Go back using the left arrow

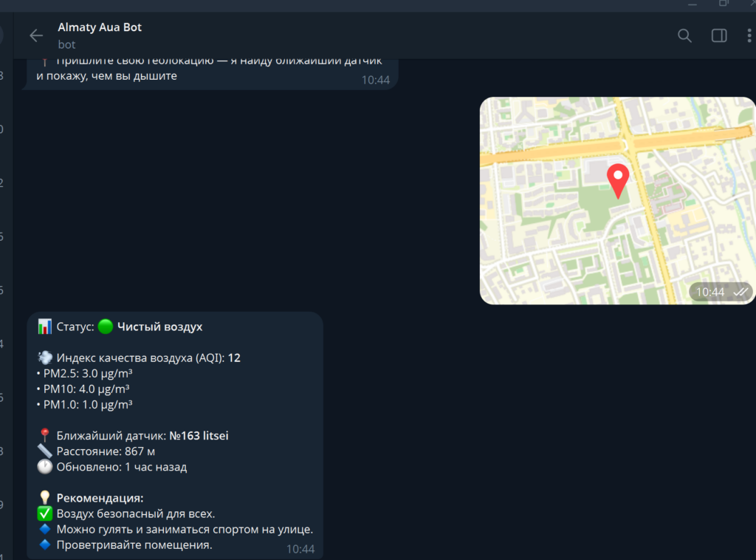pos(35,35)
